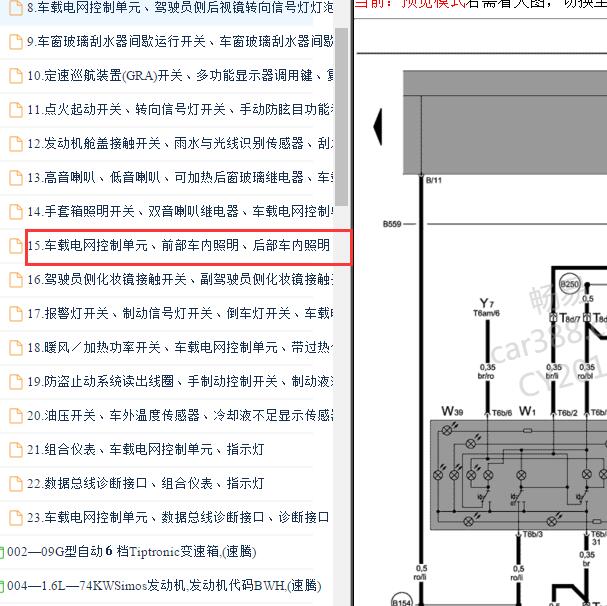Open the document icon beside item 23 车载电网控制单元
Viewport: 607px width, 606px height.
(x=15, y=518)
